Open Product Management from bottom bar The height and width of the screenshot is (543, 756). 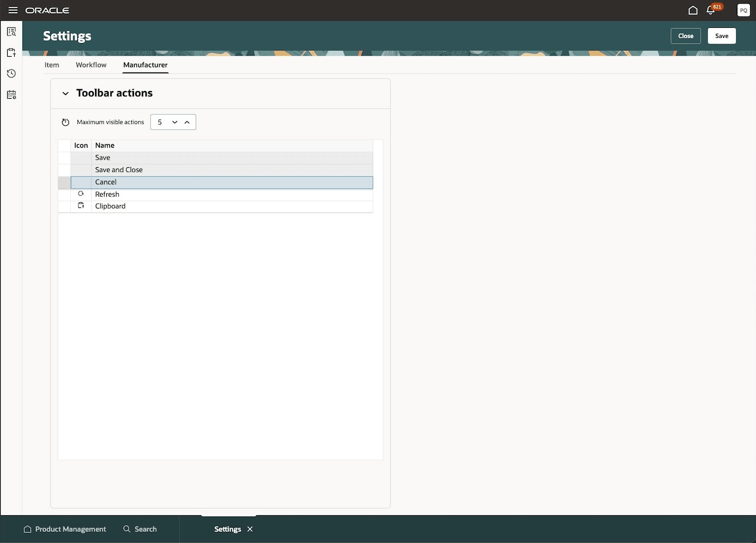coord(65,529)
